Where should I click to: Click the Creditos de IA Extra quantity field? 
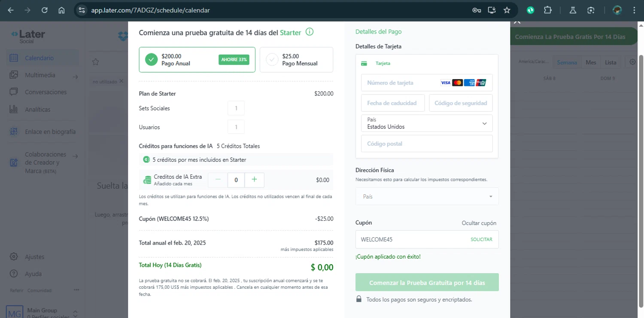pyautogui.click(x=236, y=180)
